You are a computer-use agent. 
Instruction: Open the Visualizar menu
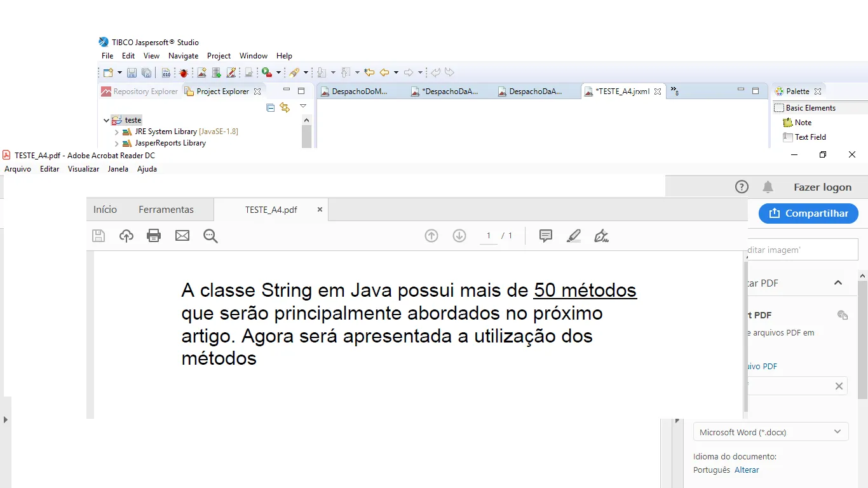click(84, 169)
